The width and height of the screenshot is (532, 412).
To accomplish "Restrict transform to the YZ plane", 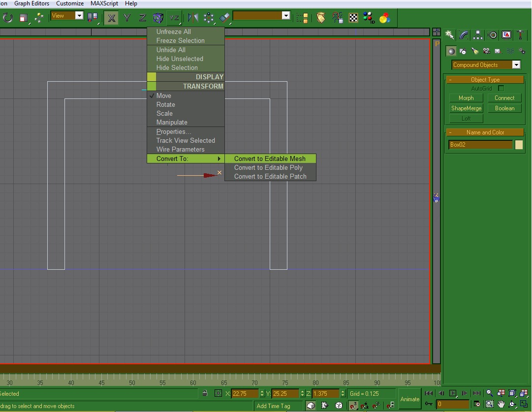I will tap(174, 18).
